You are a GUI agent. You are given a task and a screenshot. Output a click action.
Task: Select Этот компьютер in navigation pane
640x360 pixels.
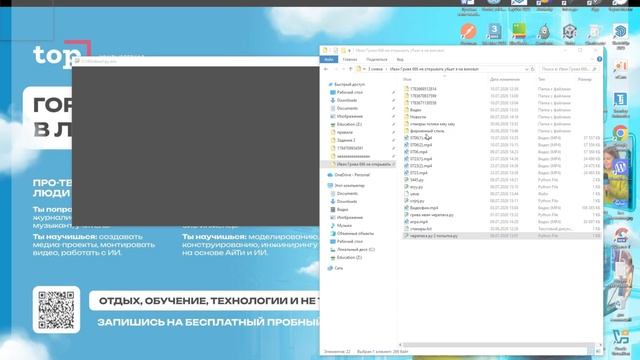coord(349,185)
